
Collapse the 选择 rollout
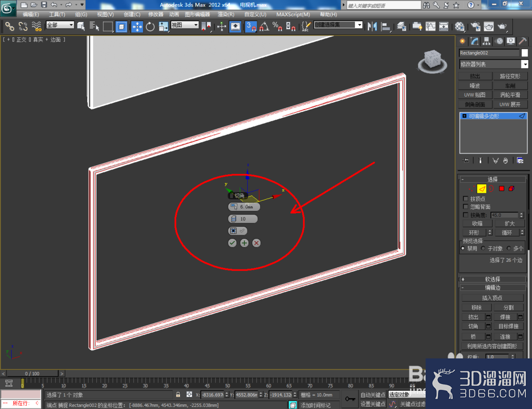pyautogui.click(x=493, y=179)
